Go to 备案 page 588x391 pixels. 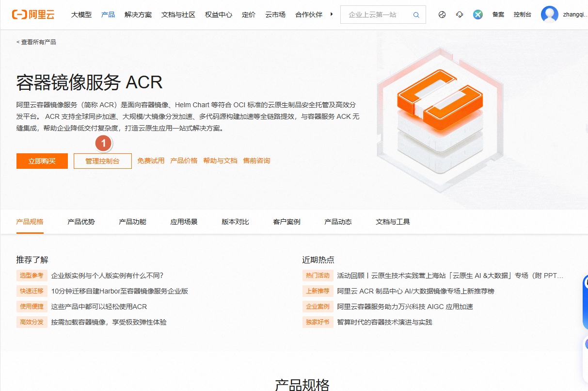(x=498, y=15)
